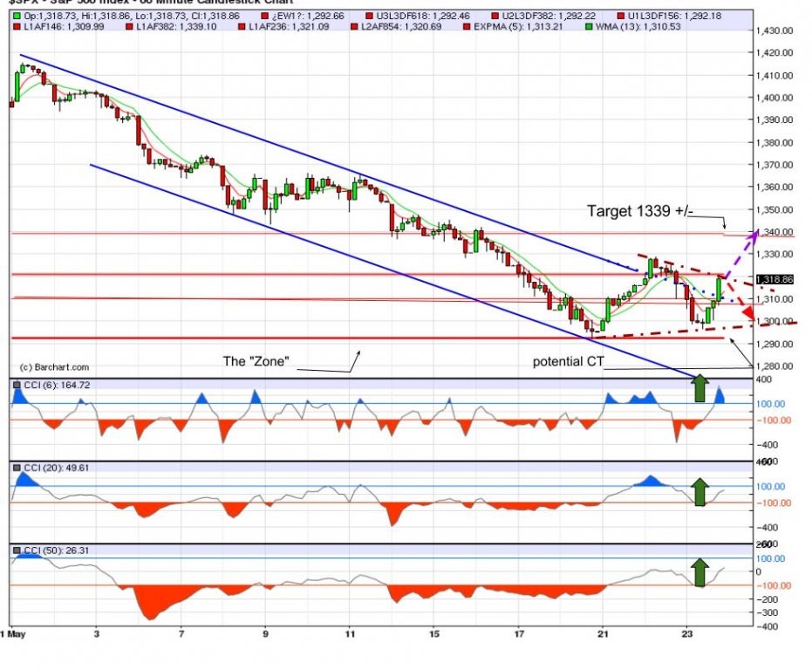Click the 1,400.00 price axis label
812x670 pixels.
(x=774, y=98)
